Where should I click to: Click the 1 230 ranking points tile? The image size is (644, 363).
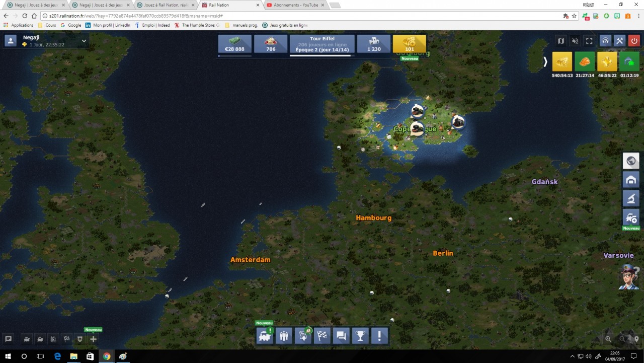[374, 44]
